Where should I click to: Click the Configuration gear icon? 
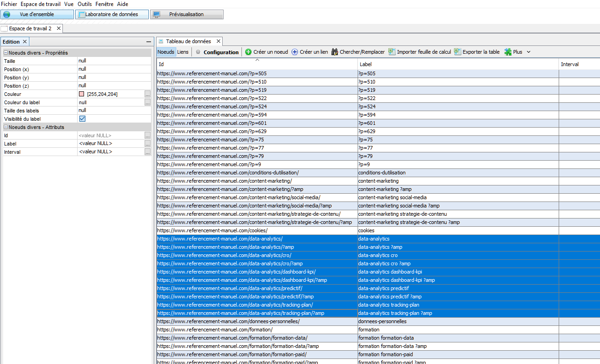point(198,52)
